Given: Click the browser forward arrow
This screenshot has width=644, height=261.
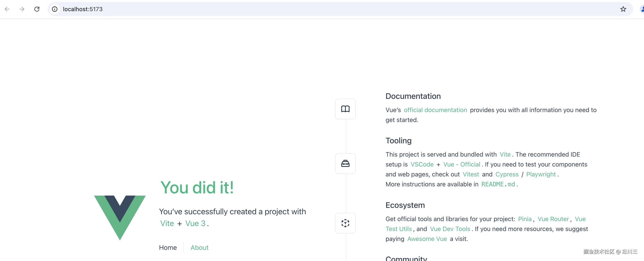Looking at the screenshot, I should pyautogui.click(x=22, y=9).
